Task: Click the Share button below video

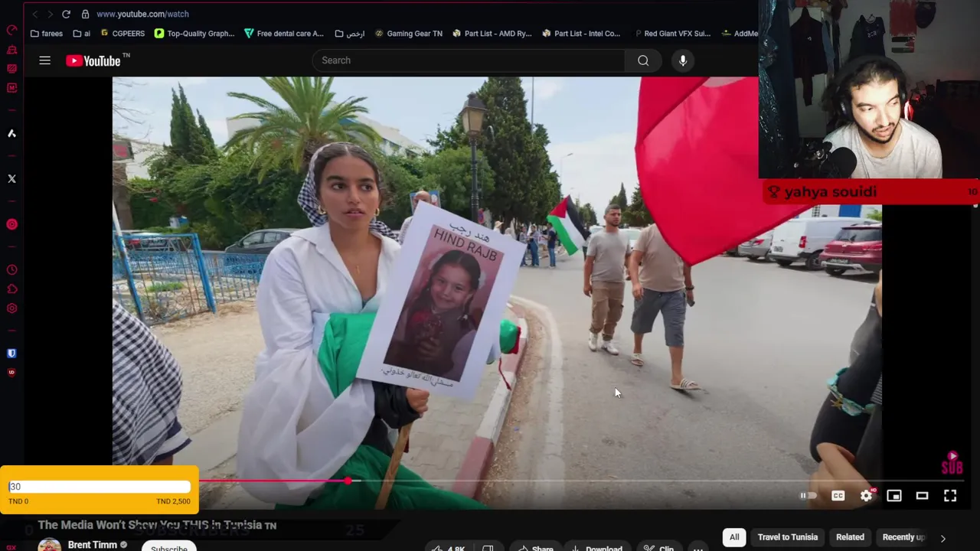Action: (535, 546)
